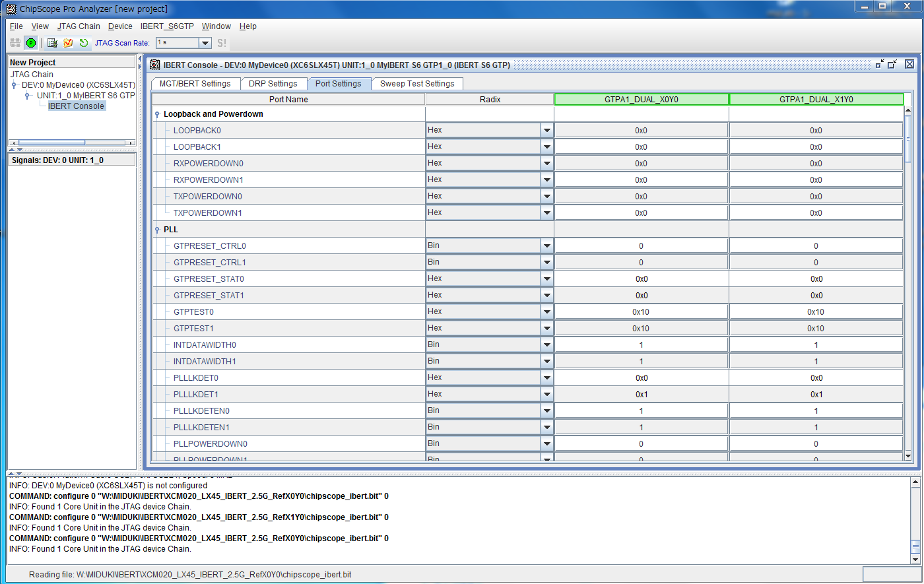Screen dimensions: 924x584
Task: Click the Radix column header
Action: [x=490, y=99]
